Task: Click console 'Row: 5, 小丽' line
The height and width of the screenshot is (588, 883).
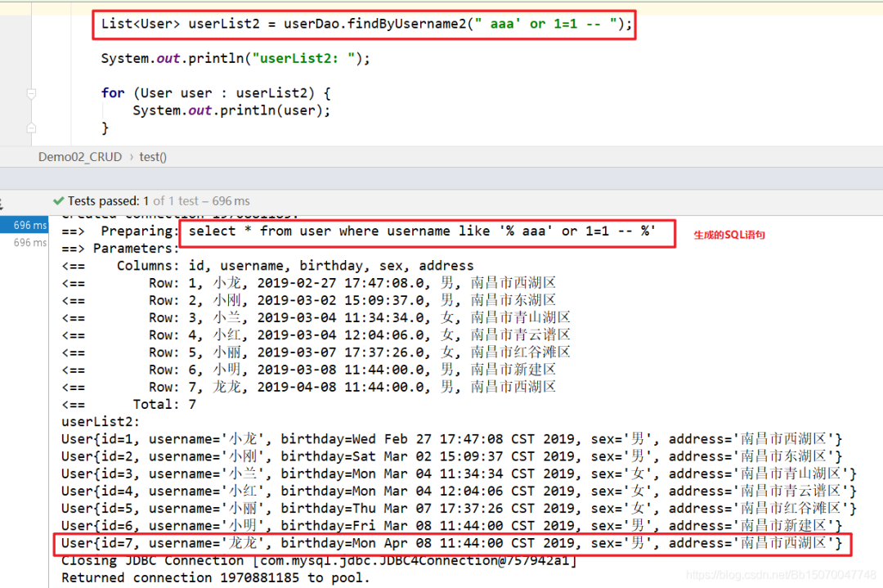Action: tap(316, 353)
